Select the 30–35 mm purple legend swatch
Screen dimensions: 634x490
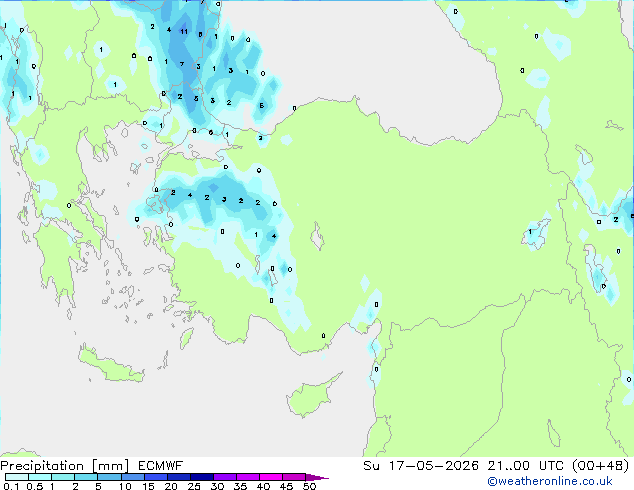pyautogui.click(x=224, y=477)
